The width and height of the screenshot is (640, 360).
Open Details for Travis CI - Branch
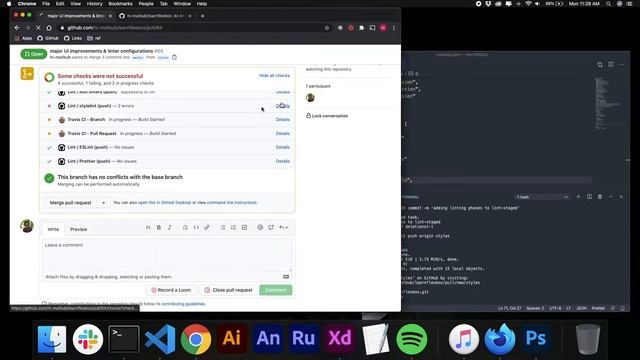point(283,120)
